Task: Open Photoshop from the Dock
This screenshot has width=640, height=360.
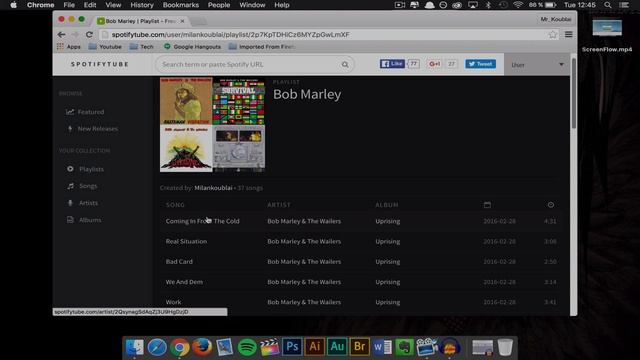Action: [292, 347]
